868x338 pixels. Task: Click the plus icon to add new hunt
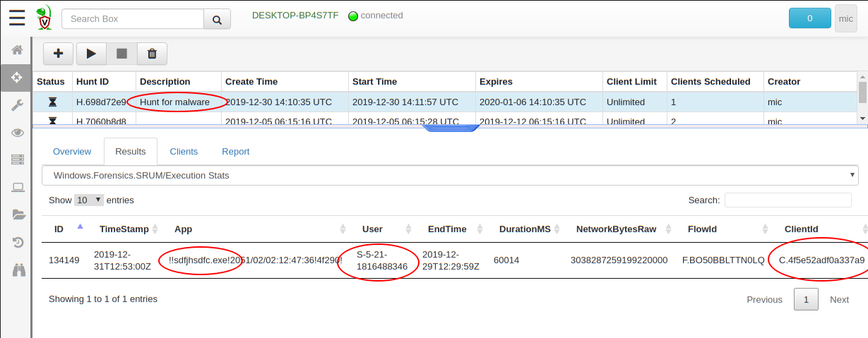click(59, 54)
